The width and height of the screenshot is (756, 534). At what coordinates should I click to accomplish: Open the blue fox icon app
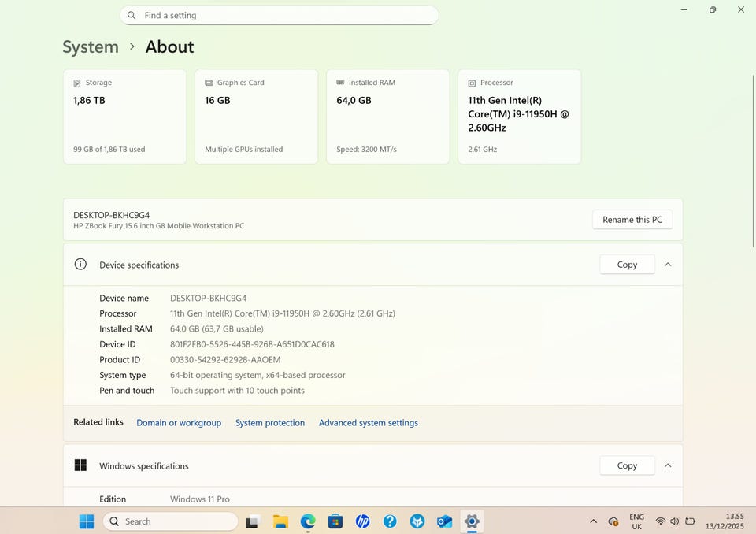[x=417, y=521]
